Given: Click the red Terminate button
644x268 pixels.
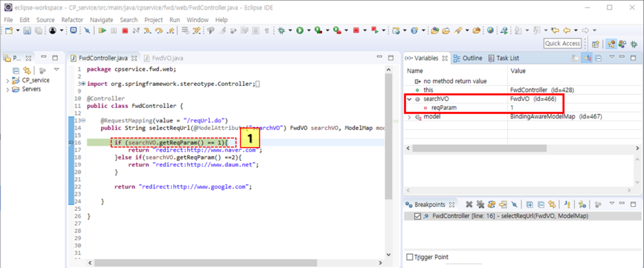Looking at the screenshot, I should 125,30.
